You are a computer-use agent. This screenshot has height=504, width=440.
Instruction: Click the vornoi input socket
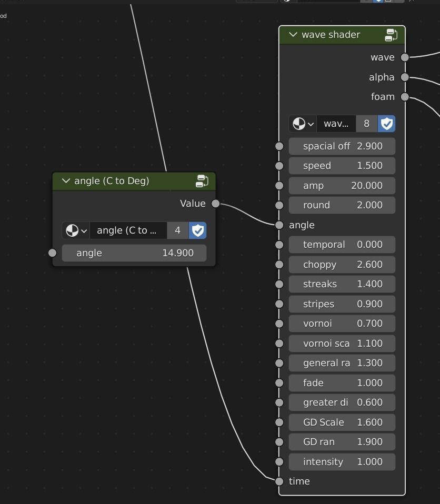(x=279, y=324)
